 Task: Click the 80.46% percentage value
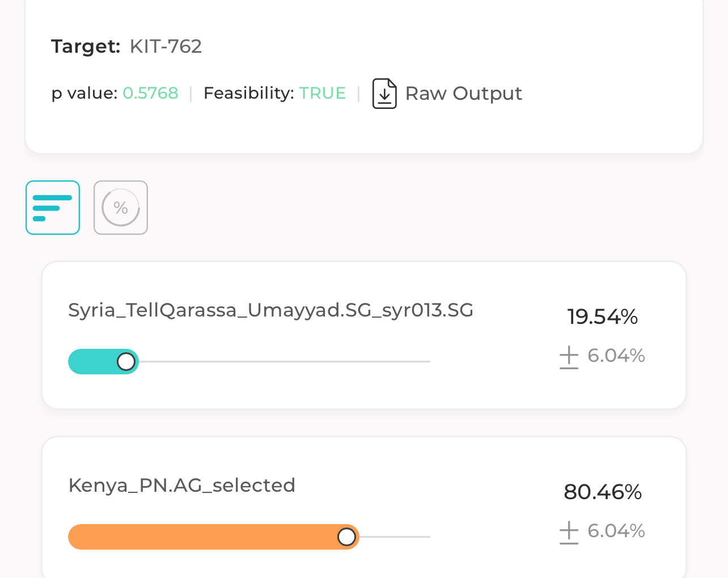tap(603, 492)
